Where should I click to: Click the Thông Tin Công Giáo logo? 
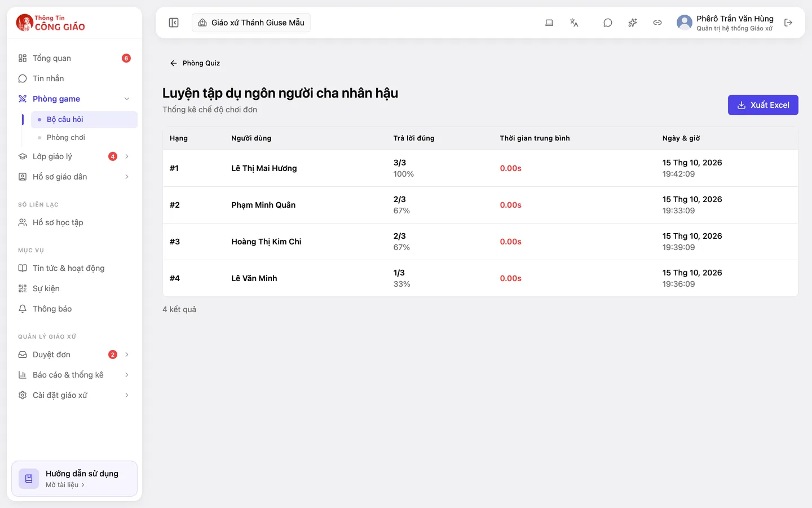click(51, 23)
